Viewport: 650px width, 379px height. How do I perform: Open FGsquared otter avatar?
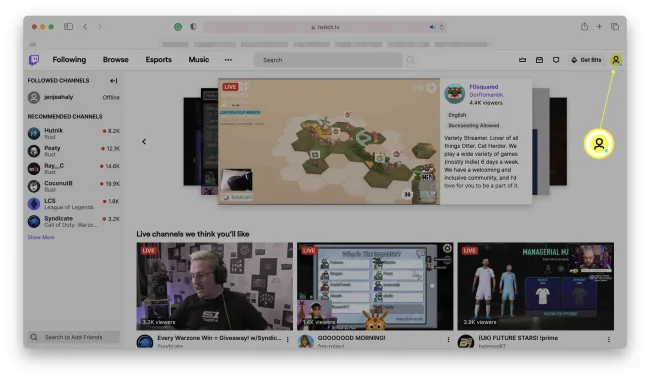[x=455, y=93]
